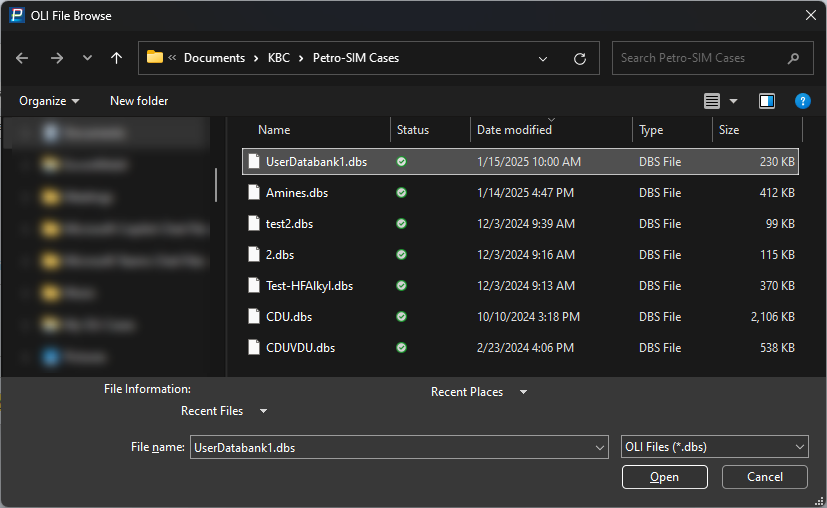827x508 pixels.
Task: Expand the File name combo box arrow
Action: [600, 447]
